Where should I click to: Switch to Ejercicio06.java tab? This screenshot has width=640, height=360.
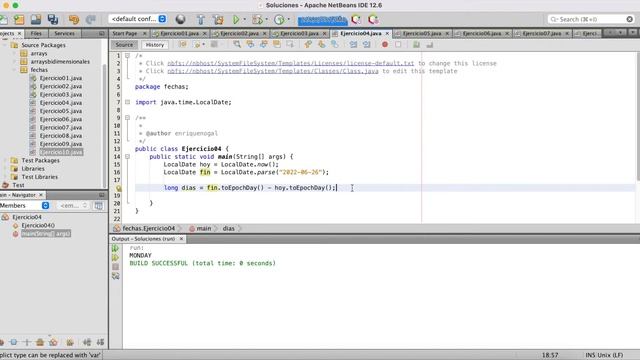pyautogui.click(x=482, y=33)
